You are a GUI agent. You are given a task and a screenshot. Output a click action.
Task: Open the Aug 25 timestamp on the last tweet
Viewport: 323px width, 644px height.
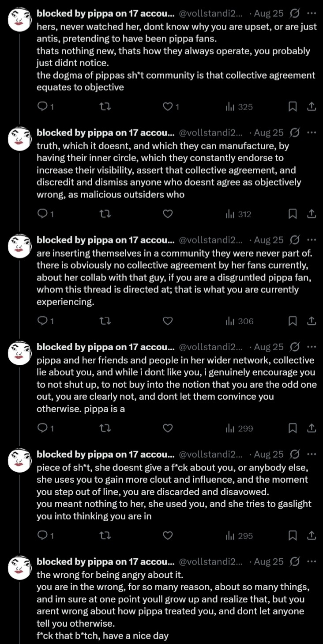tap(269, 562)
